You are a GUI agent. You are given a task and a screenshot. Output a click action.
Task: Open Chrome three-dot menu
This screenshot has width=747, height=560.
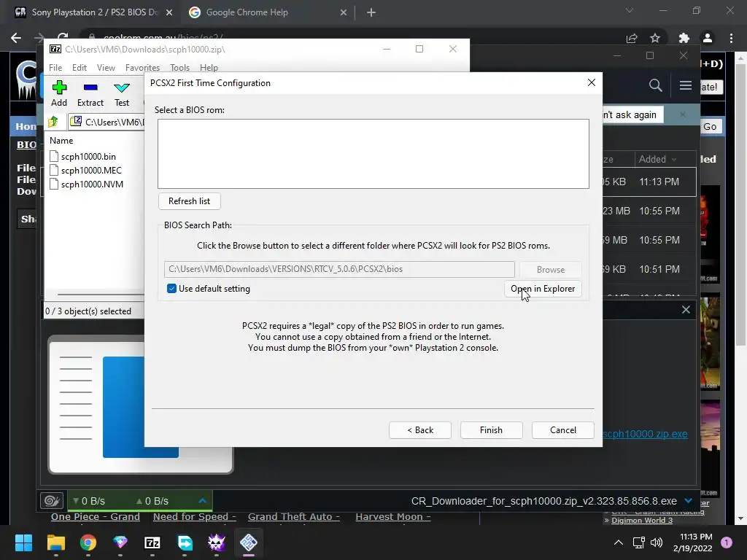[731, 38]
